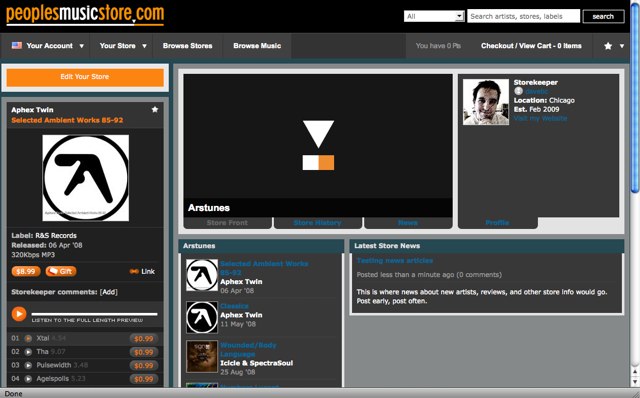Click the storekeeper badge icon beside username
The width and height of the screenshot is (640, 398).
518,91
